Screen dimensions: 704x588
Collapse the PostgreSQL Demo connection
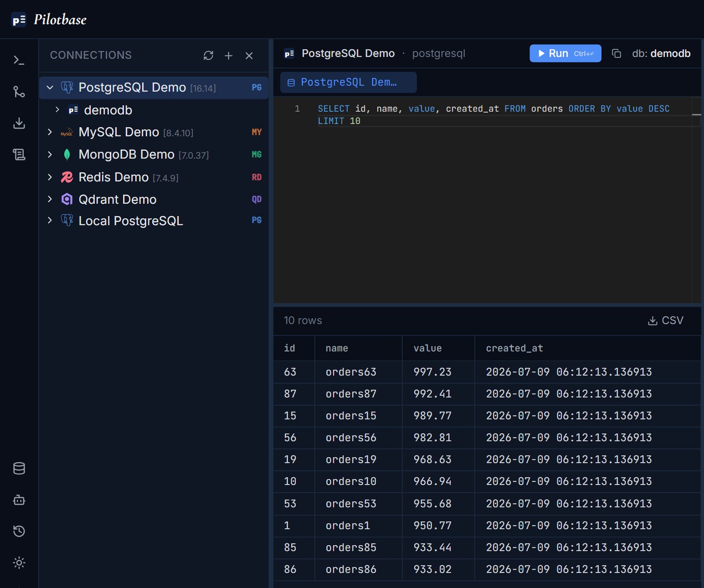[50, 88]
